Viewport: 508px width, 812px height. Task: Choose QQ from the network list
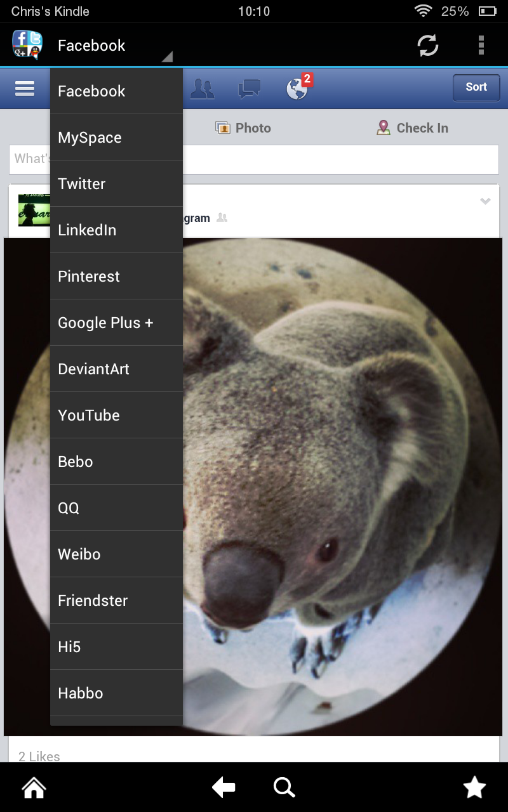click(116, 508)
